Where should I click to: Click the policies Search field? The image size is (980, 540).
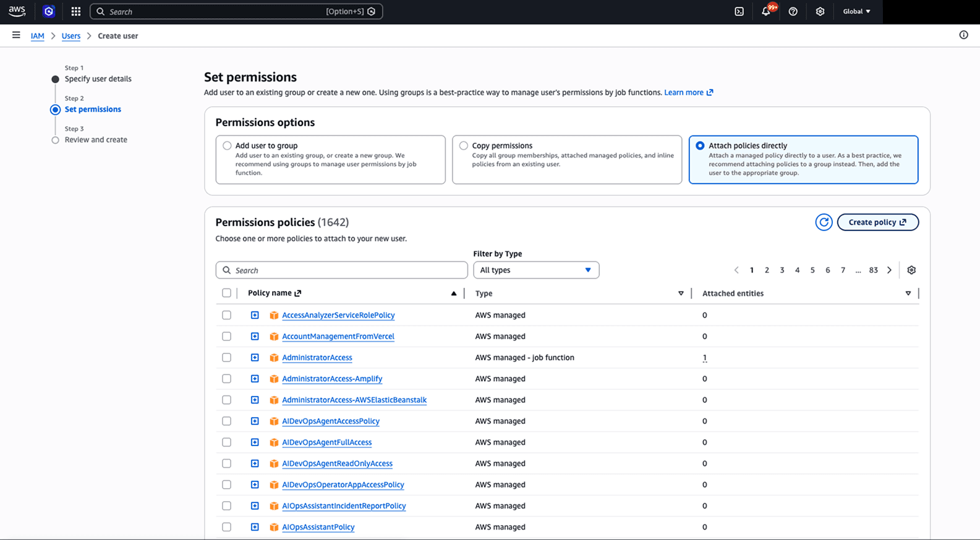coord(341,270)
